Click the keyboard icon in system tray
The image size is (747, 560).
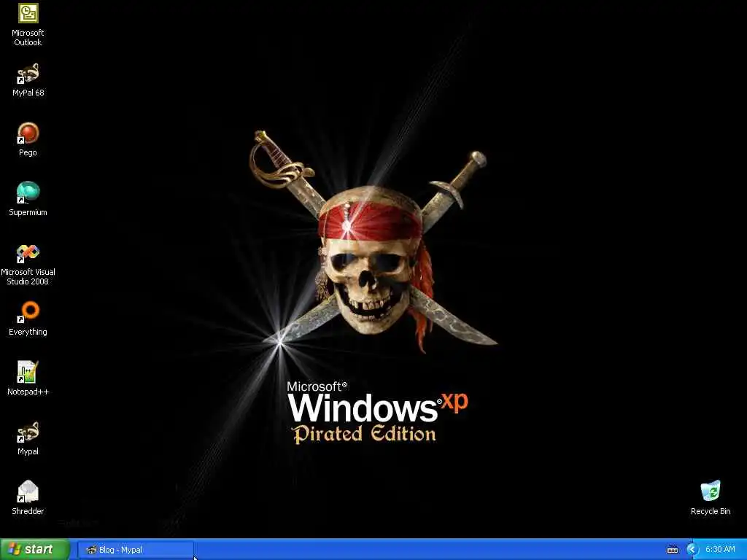[x=672, y=550]
